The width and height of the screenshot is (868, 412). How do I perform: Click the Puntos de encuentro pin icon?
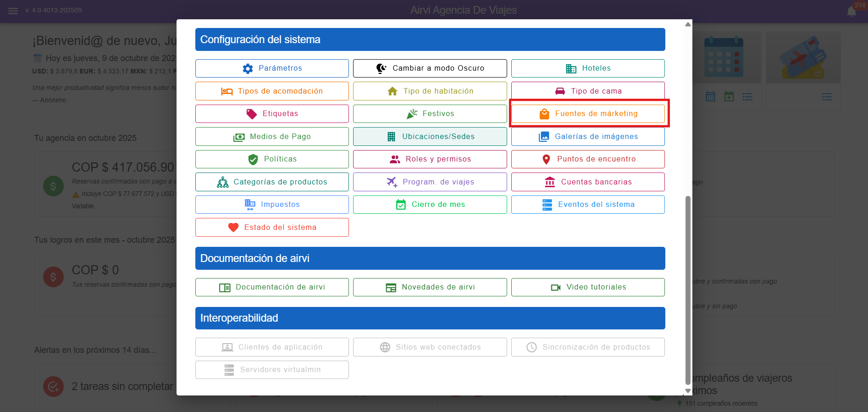(546, 159)
